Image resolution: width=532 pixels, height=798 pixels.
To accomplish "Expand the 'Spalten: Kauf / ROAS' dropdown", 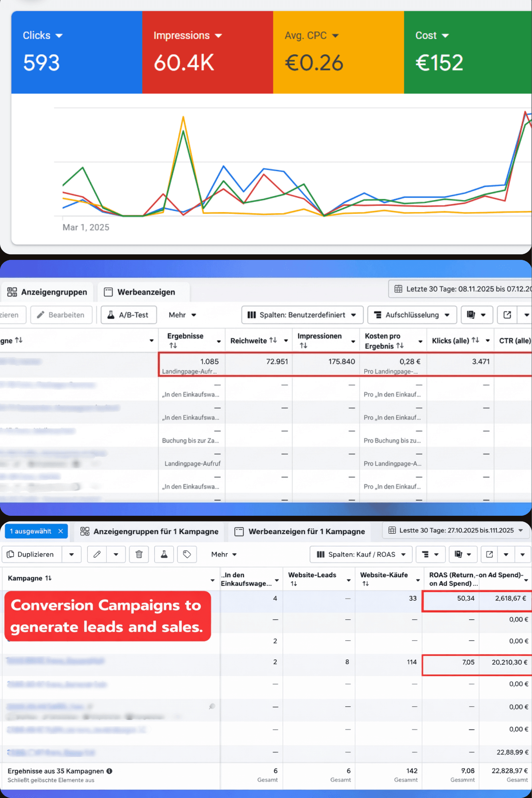I will pos(361,554).
